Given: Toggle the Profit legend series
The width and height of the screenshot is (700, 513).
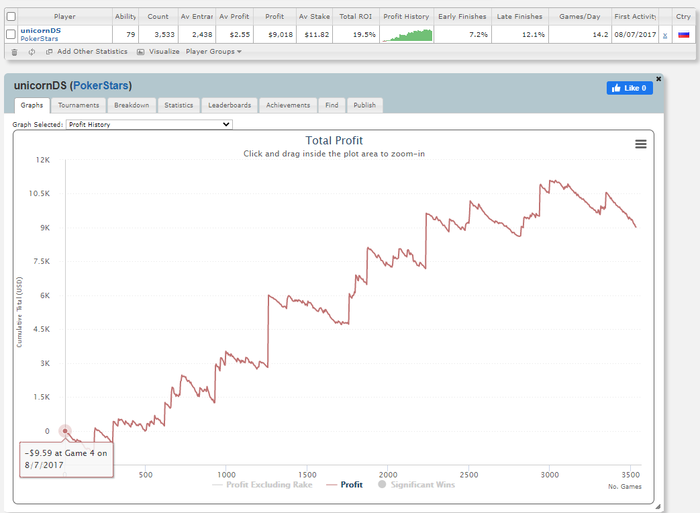Looking at the screenshot, I should pos(345,484).
